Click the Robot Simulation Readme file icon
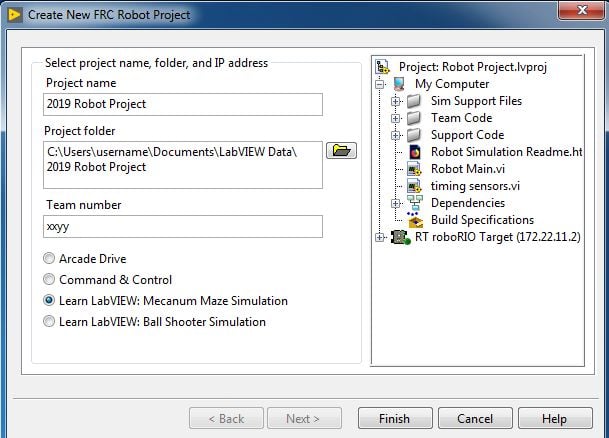The width and height of the screenshot is (609, 438). click(415, 152)
